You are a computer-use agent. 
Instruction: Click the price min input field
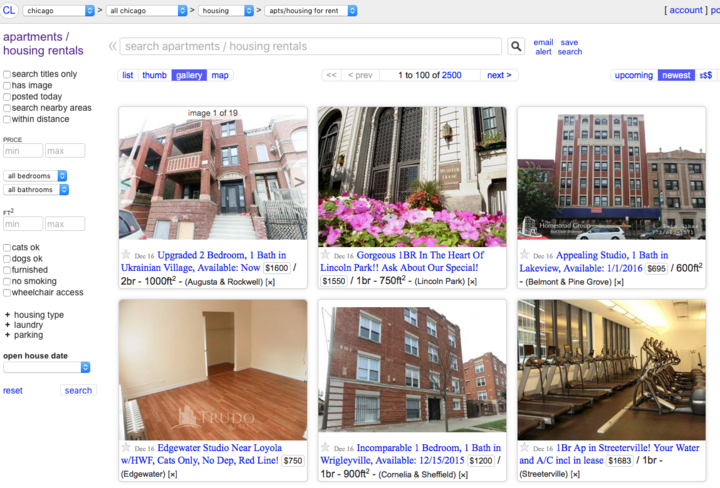click(x=23, y=151)
